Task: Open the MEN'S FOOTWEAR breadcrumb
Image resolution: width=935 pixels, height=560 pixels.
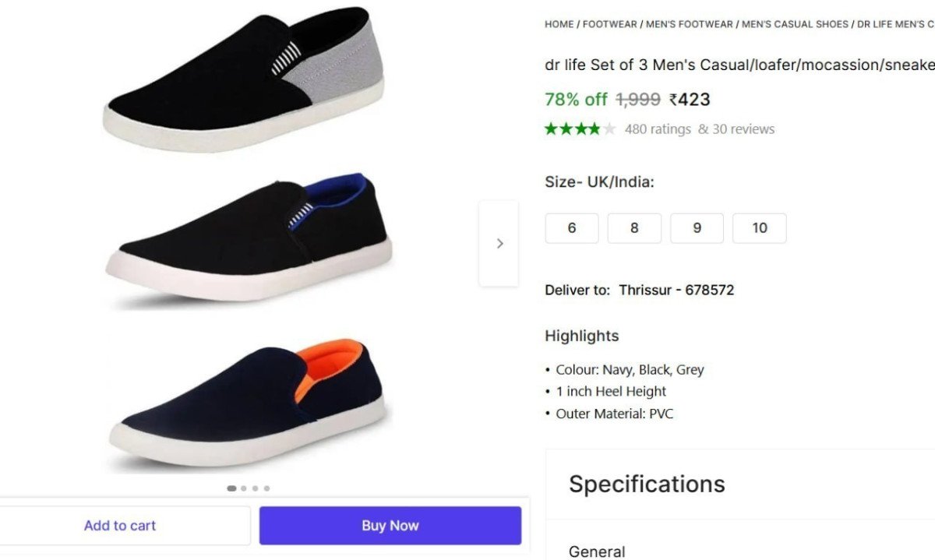Action: tap(689, 24)
